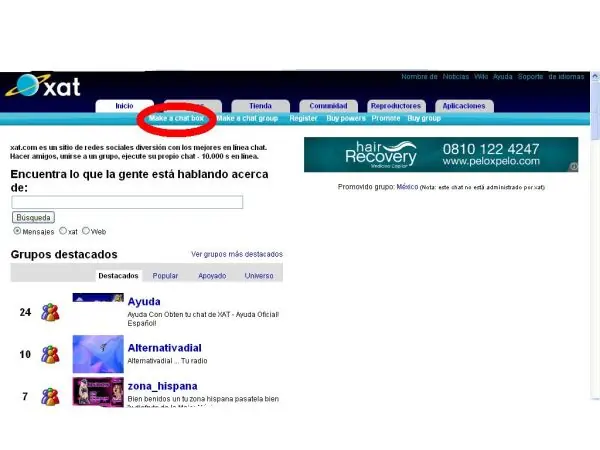Select the Apoyado groups tab
This screenshot has width=600, height=450.
click(212, 276)
